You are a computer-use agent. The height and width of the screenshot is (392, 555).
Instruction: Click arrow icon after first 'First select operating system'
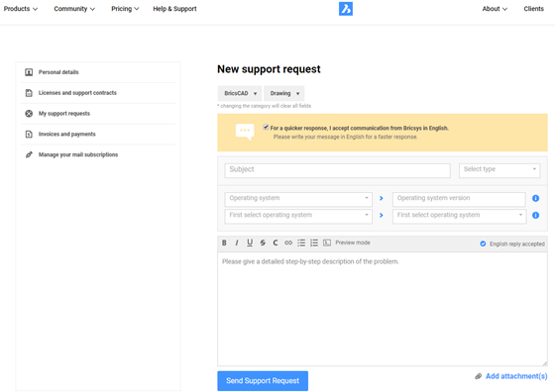coord(382,215)
